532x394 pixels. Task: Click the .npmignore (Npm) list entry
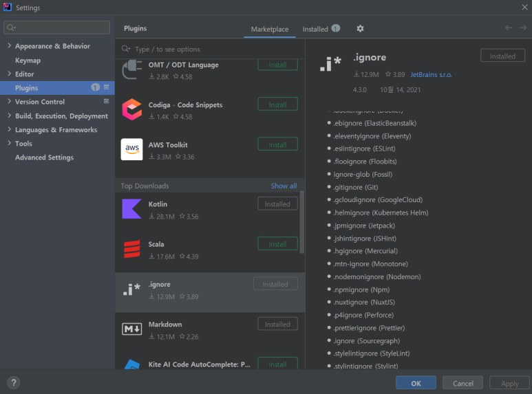[x=361, y=290]
